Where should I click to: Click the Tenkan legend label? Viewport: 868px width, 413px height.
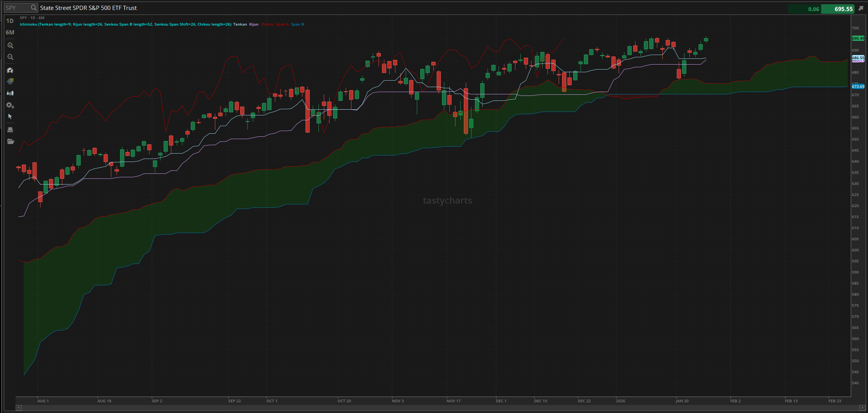click(x=240, y=24)
